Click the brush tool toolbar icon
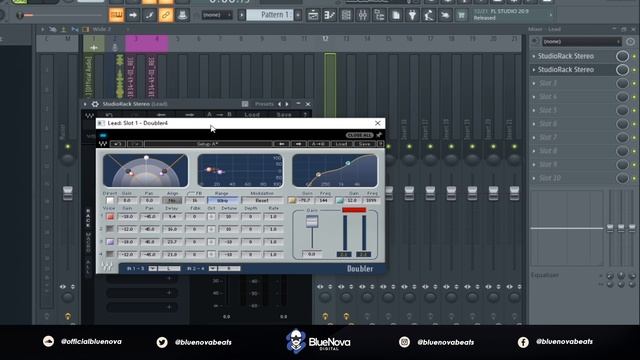 [x=149, y=15]
